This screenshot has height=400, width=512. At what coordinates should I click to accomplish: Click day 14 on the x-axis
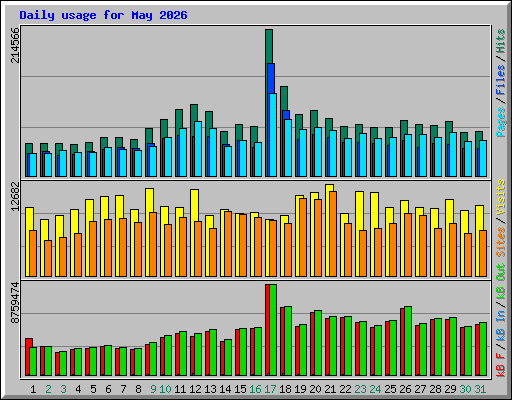point(225,389)
